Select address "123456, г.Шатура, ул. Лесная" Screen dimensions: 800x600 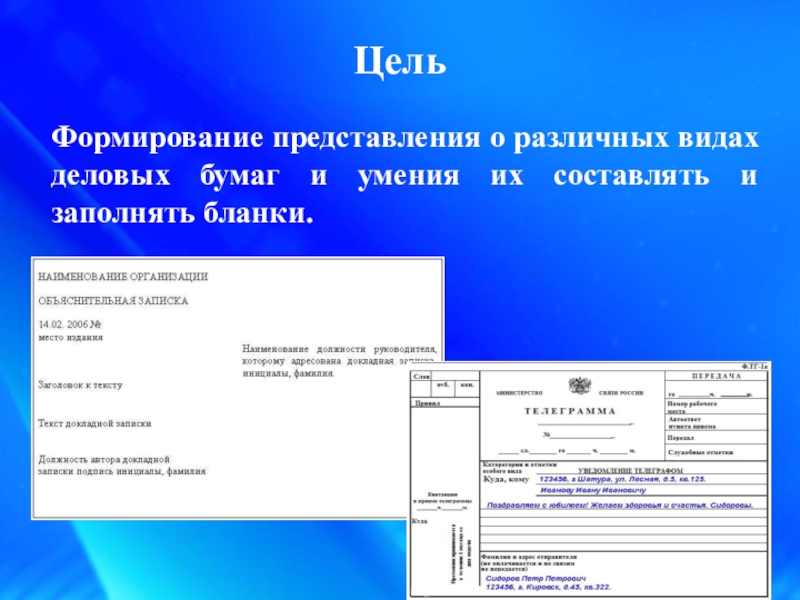[622, 479]
